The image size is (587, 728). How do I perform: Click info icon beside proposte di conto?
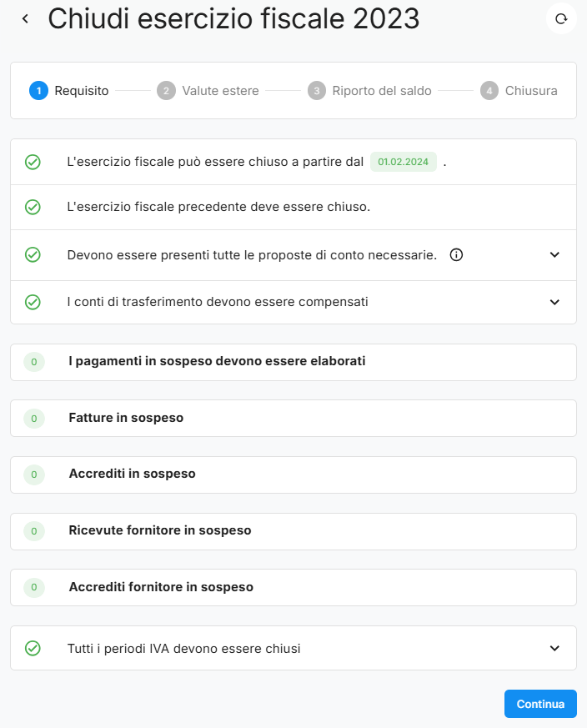coord(456,255)
